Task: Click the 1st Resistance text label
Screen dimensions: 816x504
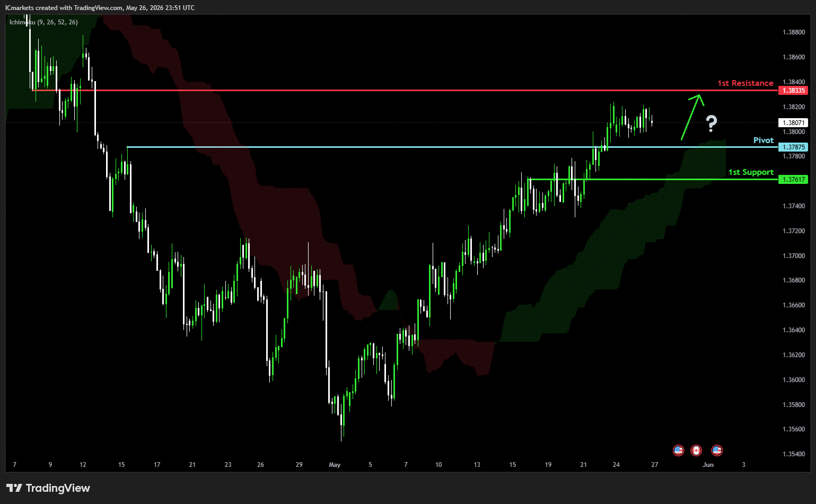Action: coord(745,83)
